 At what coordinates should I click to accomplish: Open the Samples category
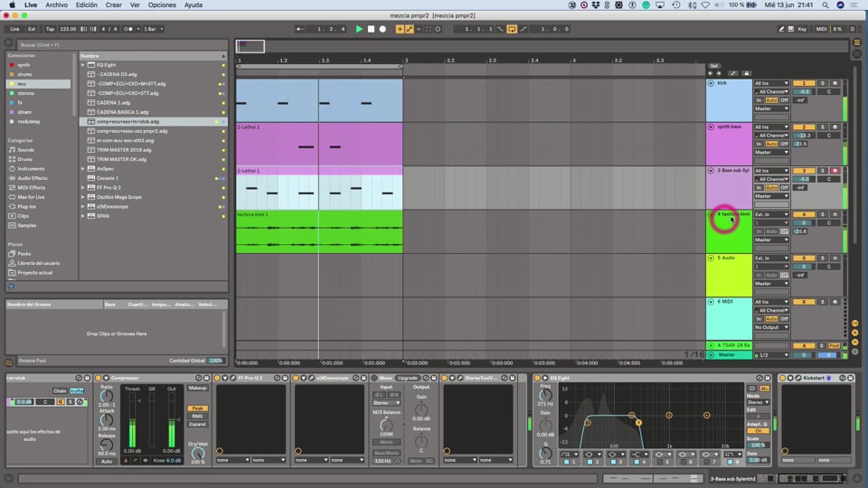click(26, 225)
